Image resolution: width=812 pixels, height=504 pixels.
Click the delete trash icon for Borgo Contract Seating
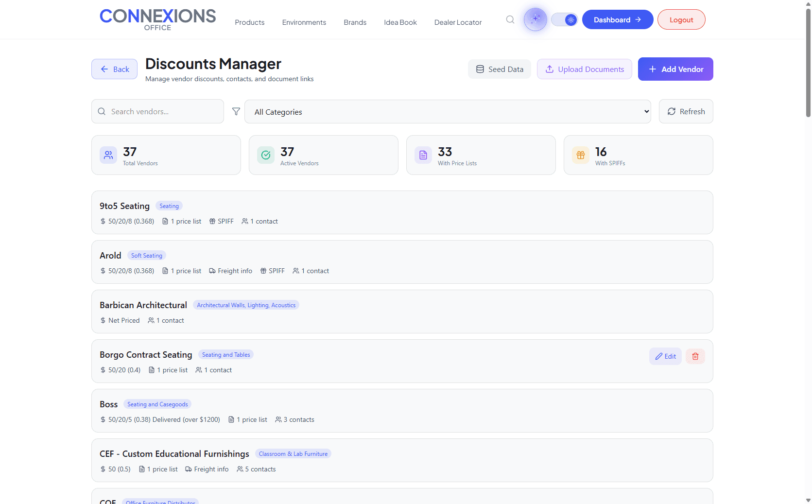[x=695, y=356]
